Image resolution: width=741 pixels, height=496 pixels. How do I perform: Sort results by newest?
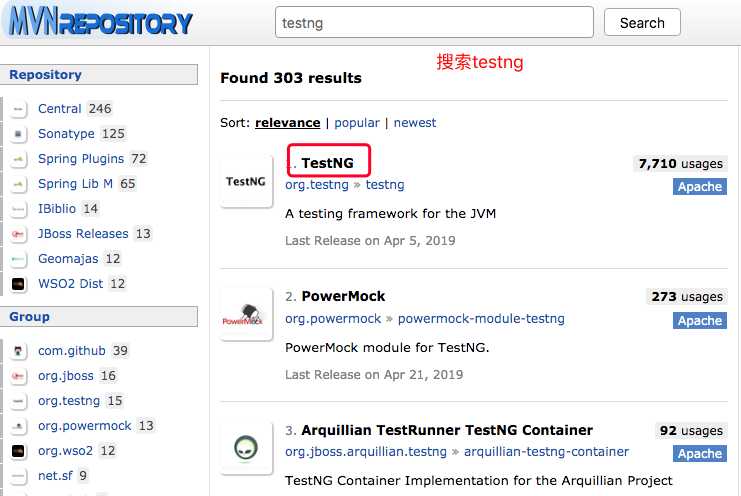pos(414,123)
